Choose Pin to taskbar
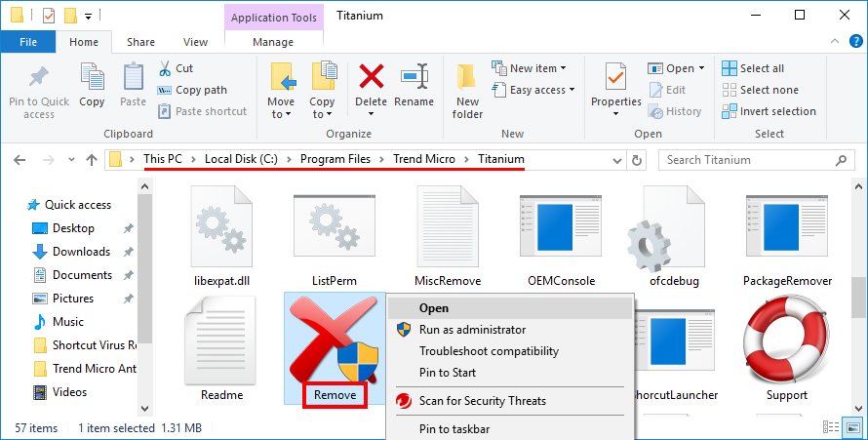The image size is (868, 440). coord(510,429)
